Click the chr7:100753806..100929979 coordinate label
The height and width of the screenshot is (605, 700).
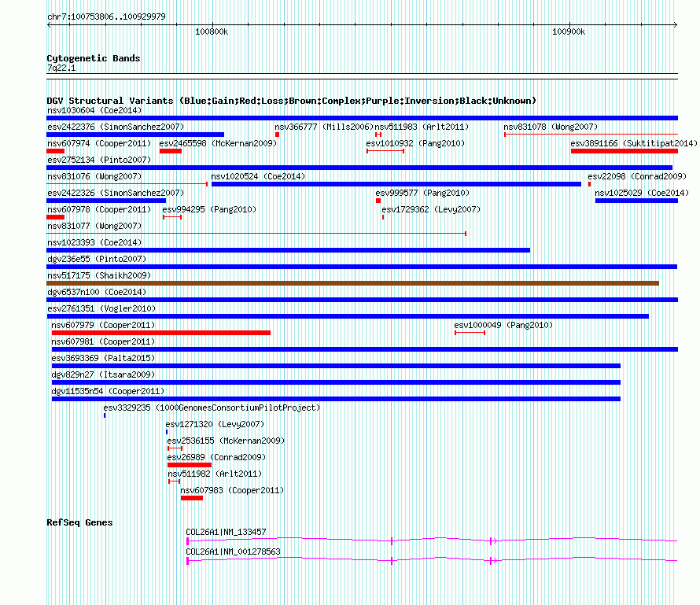pos(106,17)
